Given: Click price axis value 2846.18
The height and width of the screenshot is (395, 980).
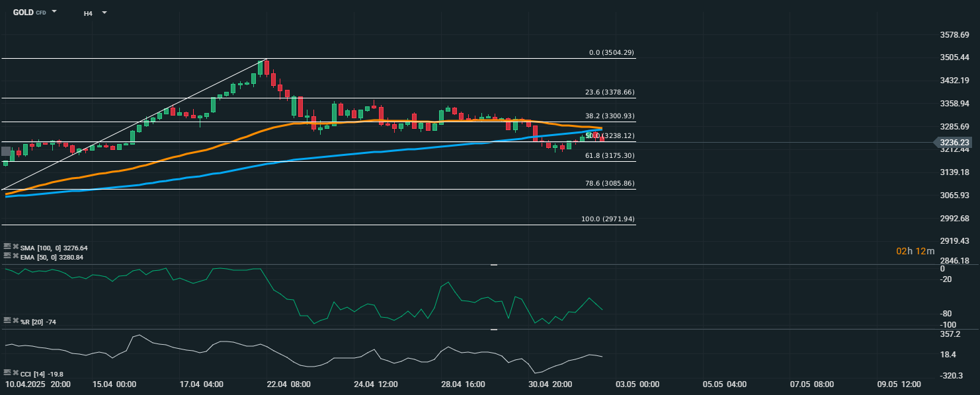Looking at the screenshot, I should coord(954,262).
